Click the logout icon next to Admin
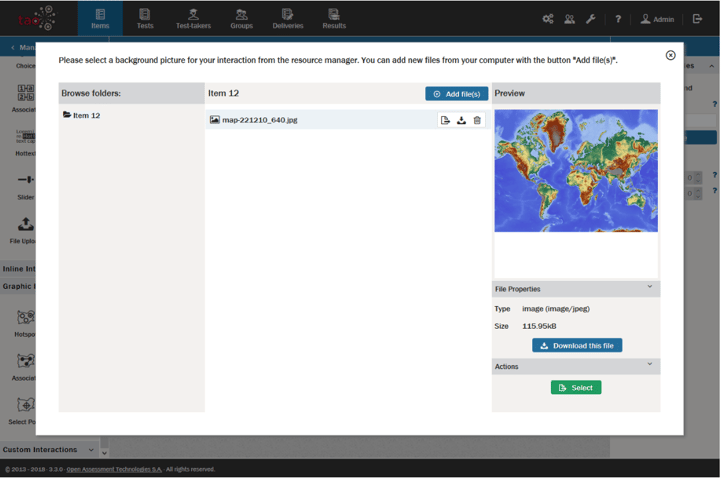This screenshot has width=723, height=478. click(698, 19)
